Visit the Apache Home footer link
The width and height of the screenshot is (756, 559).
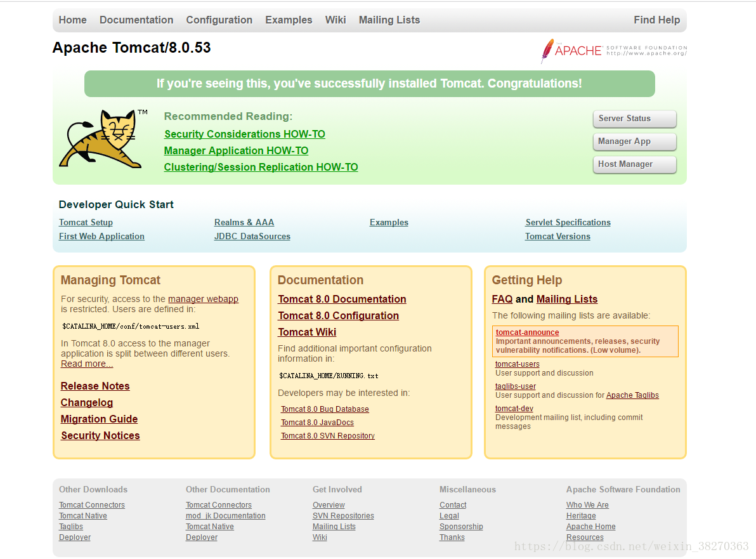pos(590,527)
